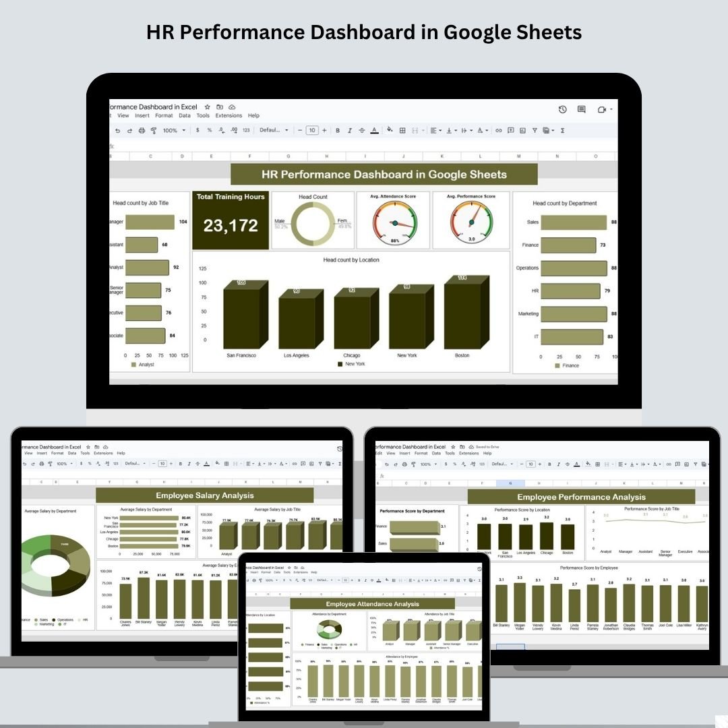Select the Total Training Hours 23,172 card

tap(231, 220)
